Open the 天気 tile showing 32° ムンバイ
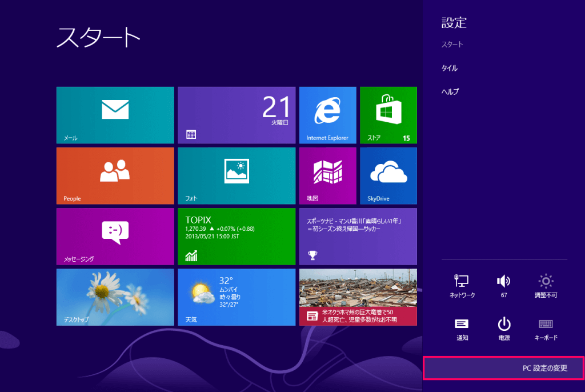Screen dimensions: 585x392 pos(237,297)
